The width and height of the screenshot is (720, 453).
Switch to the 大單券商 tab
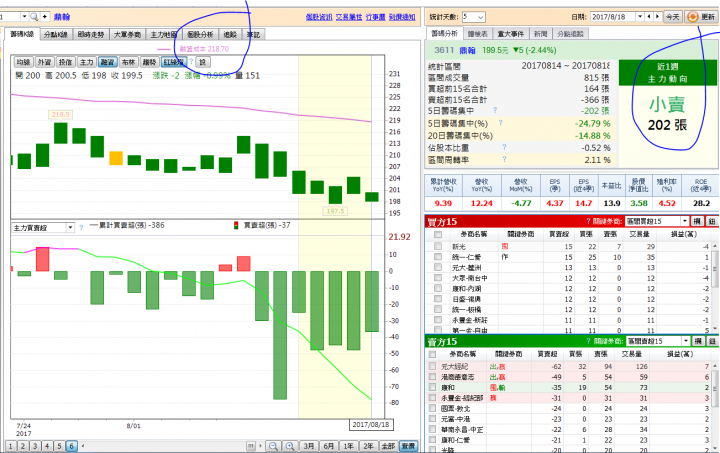[127, 34]
